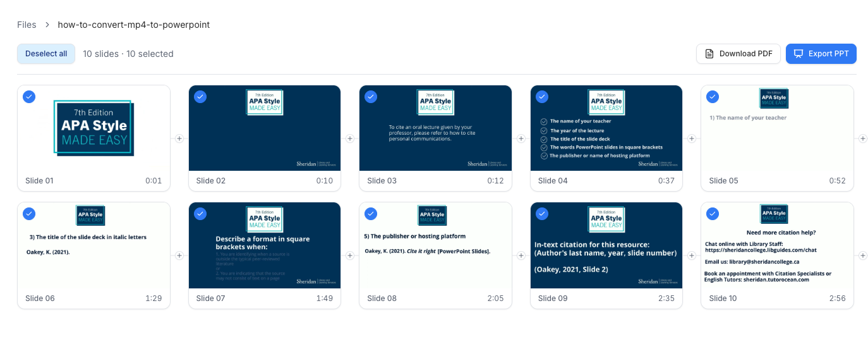Click the 1:29 timestamp on Slide 06

tap(154, 298)
